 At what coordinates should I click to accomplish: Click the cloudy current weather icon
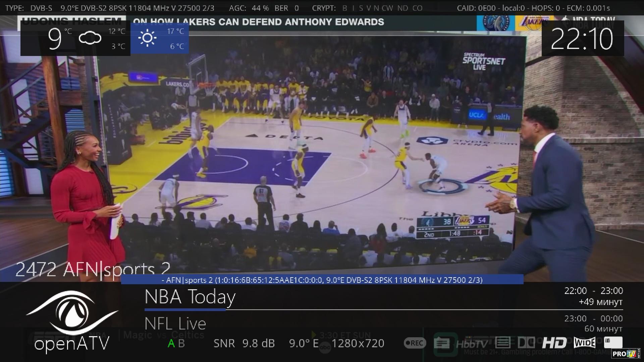click(90, 38)
